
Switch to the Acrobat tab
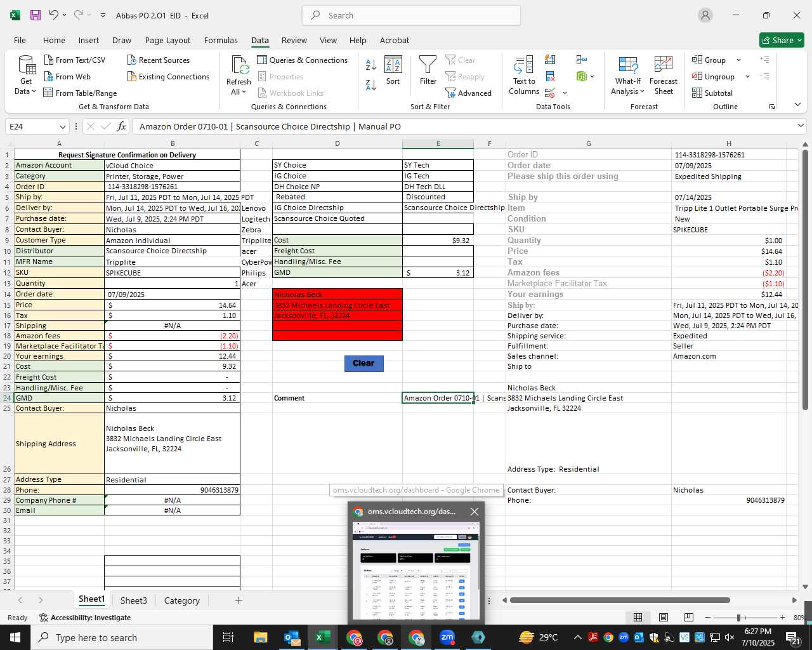pyautogui.click(x=395, y=40)
